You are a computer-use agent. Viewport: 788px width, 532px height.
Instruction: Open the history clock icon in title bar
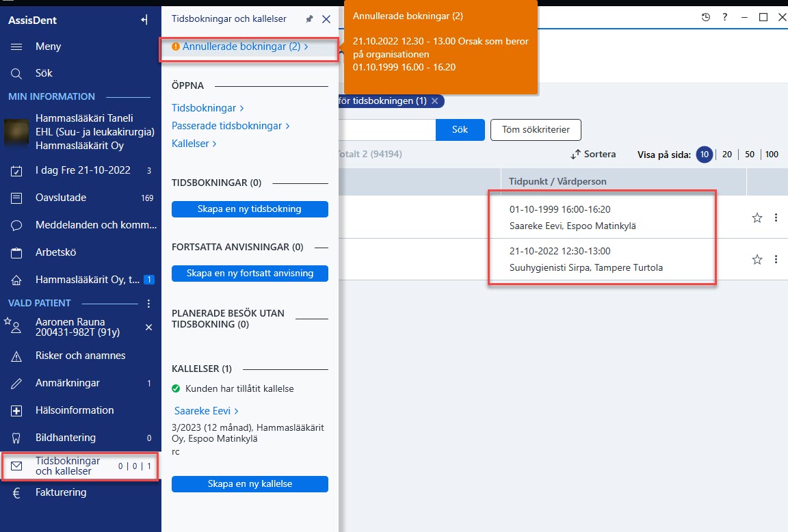click(x=706, y=17)
